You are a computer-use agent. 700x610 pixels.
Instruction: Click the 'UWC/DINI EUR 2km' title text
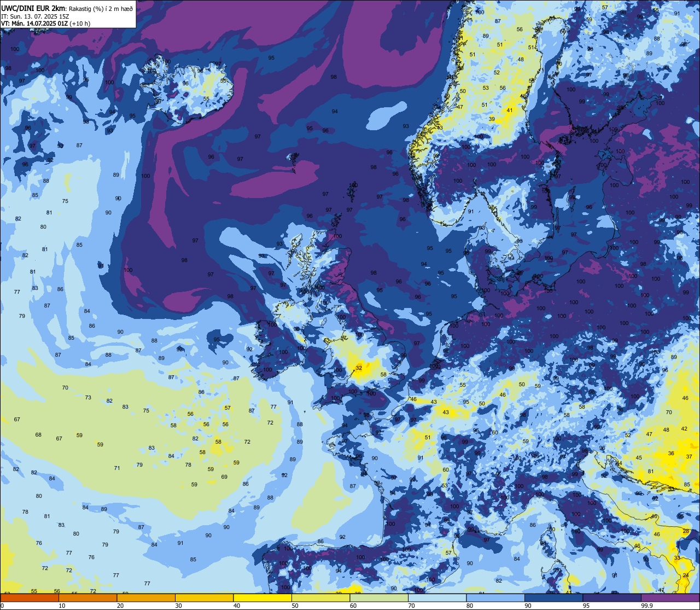tap(33, 8)
